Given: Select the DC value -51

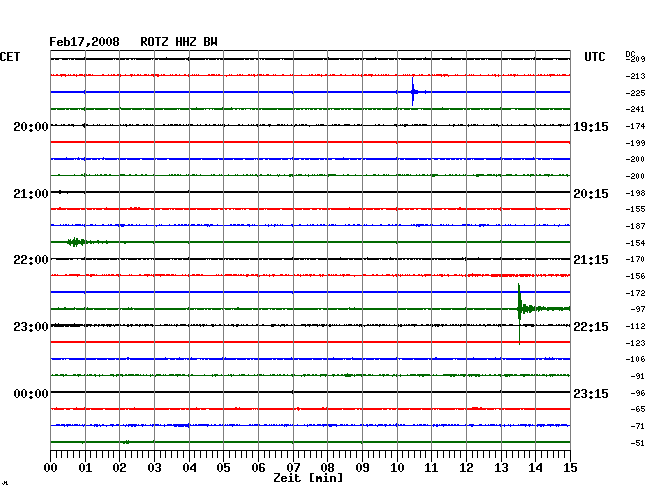Looking at the screenshot, I should 638,443.
